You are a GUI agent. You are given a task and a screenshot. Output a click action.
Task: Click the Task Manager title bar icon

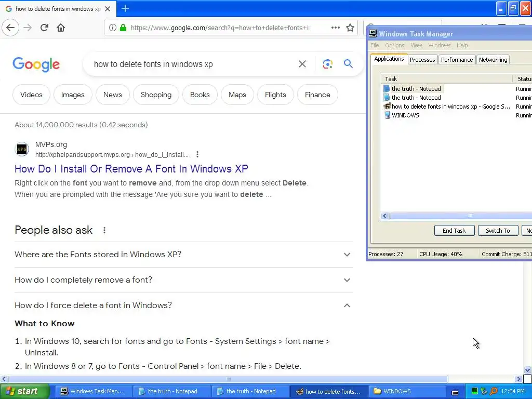(373, 34)
